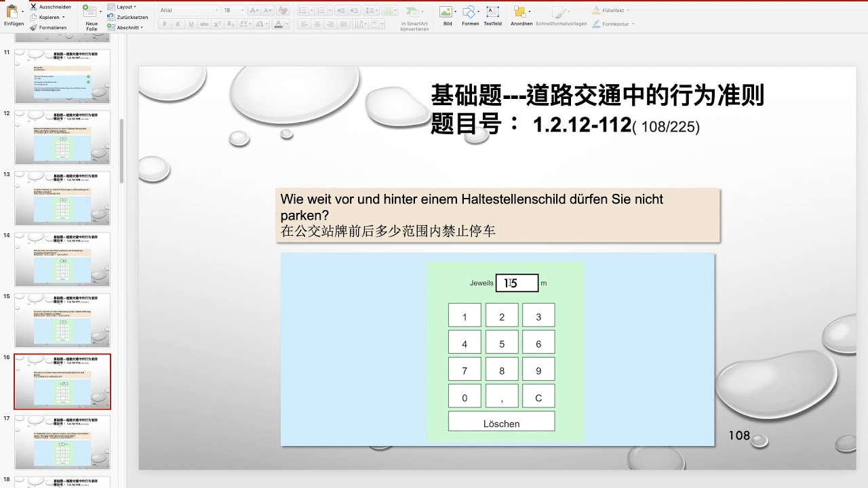The image size is (868, 488).
Task: Open the Fülleffekt fill dropdown
Action: (611, 10)
